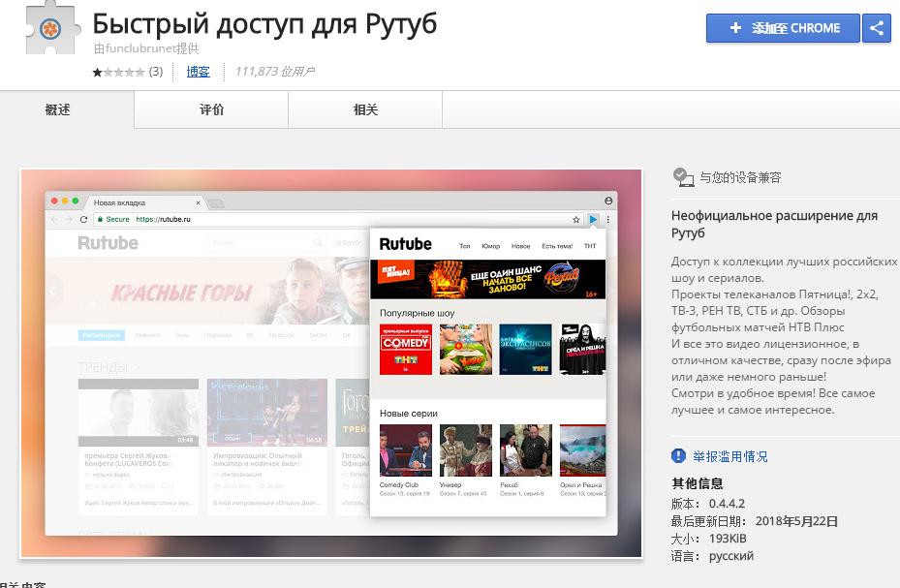Open the 概述 tab
This screenshot has height=588, width=900.
(58, 109)
